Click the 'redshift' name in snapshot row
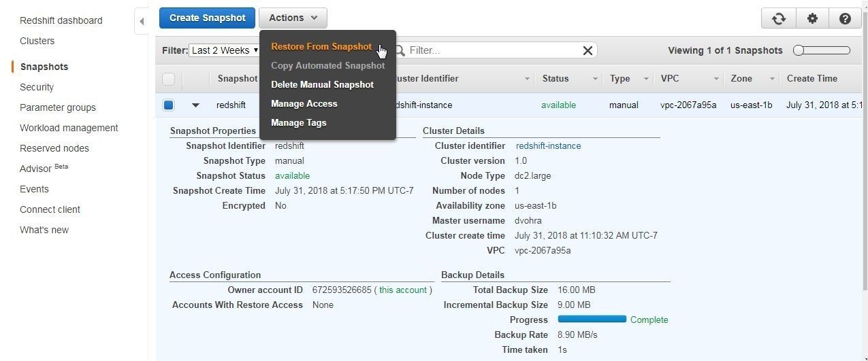868x361 pixels. click(x=231, y=105)
